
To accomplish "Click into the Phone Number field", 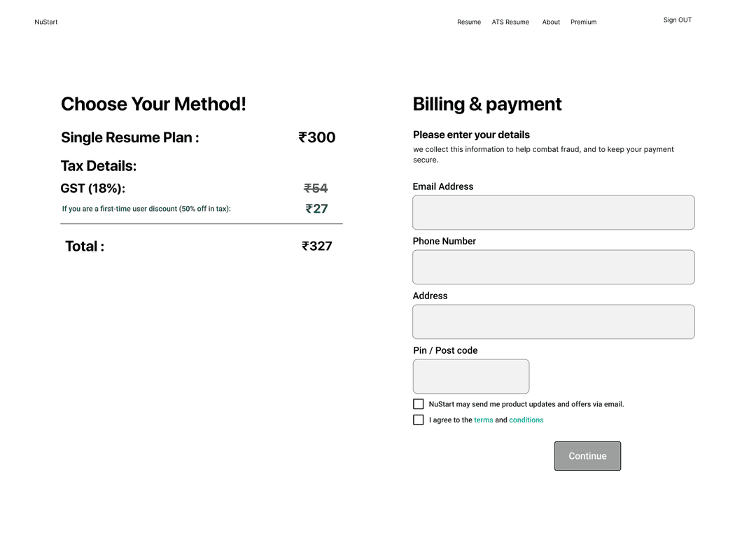I will click(x=554, y=267).
